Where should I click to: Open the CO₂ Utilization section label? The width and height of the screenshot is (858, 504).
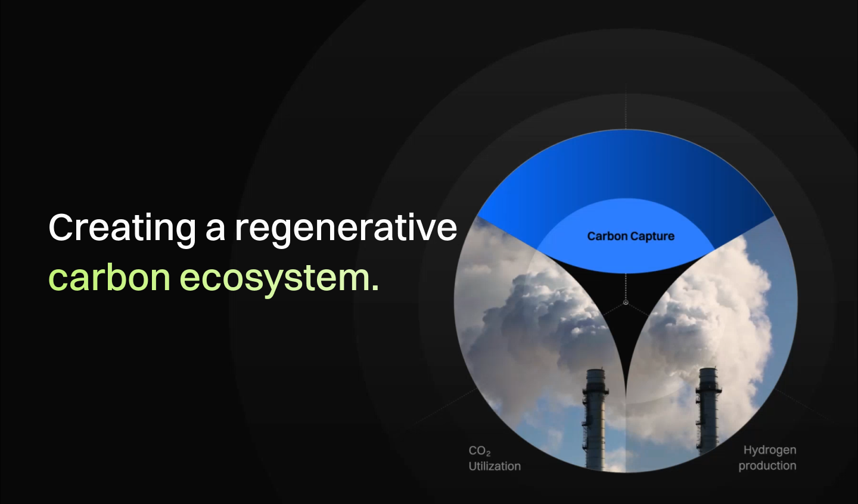pyautogui.click(x=494, y=459)
